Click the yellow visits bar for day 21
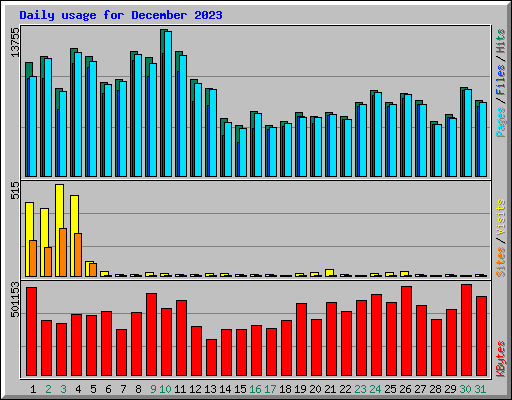512x400 pixels. pyautogui.click(x=329, y=273)
